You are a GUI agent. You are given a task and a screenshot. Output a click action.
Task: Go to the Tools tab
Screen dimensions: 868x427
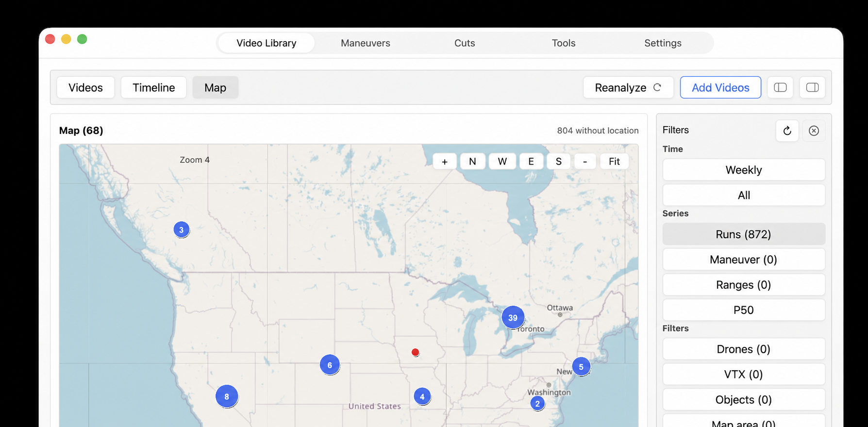(x=564, y=43)
